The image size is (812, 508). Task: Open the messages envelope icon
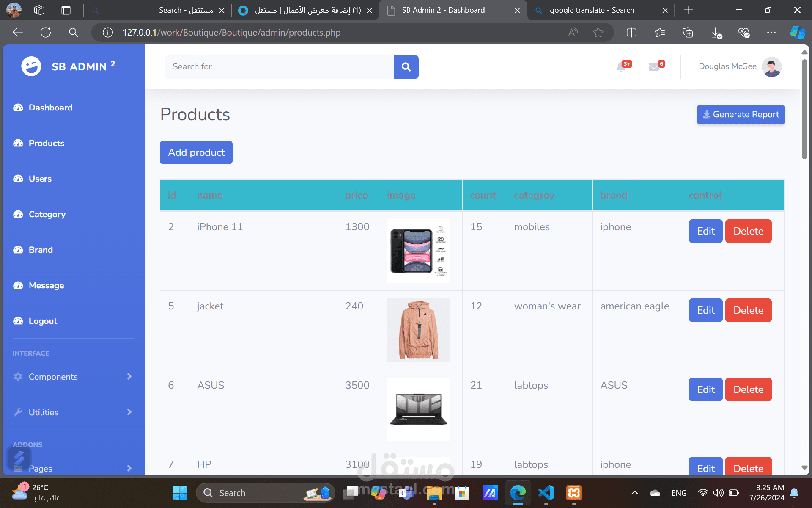click(654, 66)
